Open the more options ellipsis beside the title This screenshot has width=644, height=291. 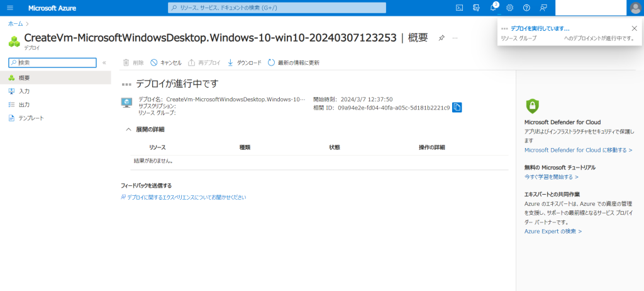pos(455,38)
